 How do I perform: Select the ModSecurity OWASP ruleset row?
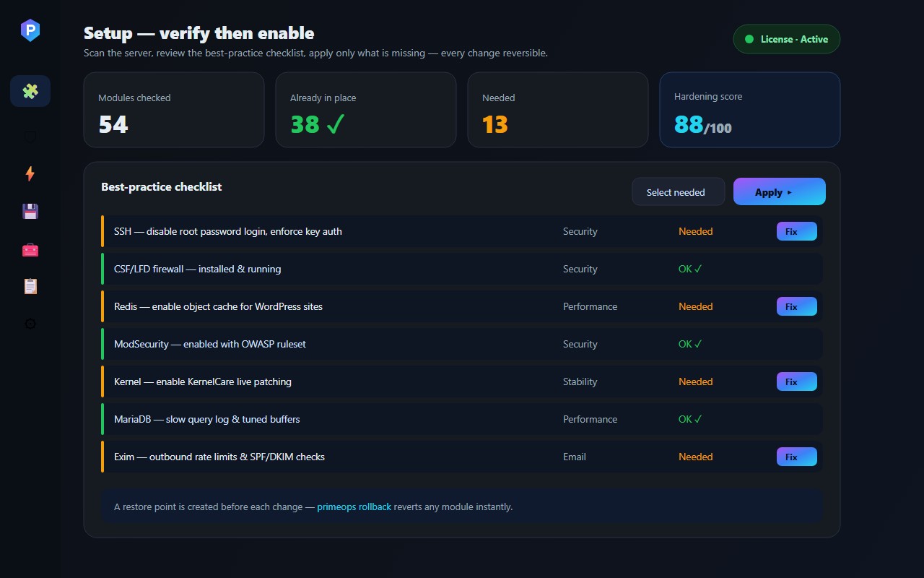click(462, 344)
